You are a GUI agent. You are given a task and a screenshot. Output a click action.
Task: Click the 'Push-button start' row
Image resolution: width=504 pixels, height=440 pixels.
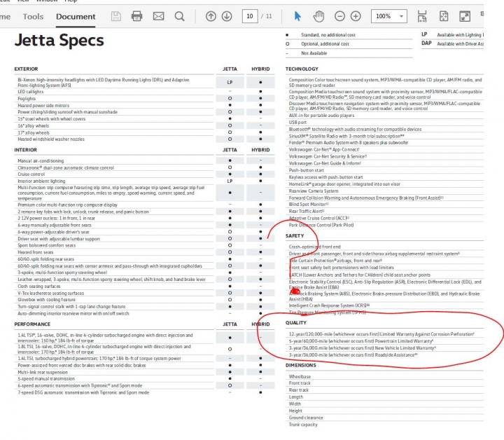click(384, 170)
